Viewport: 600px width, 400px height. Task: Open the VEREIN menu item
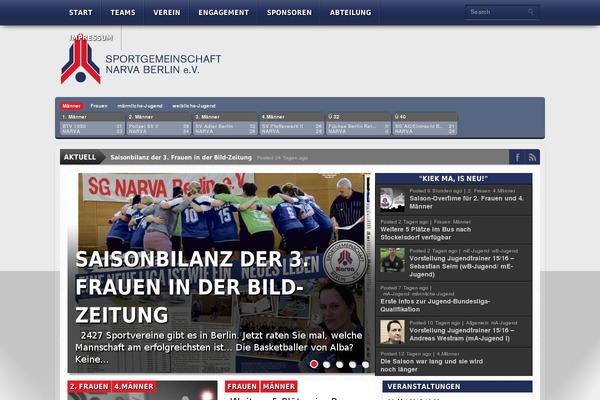pyautogui.click(x=167, y=13)
